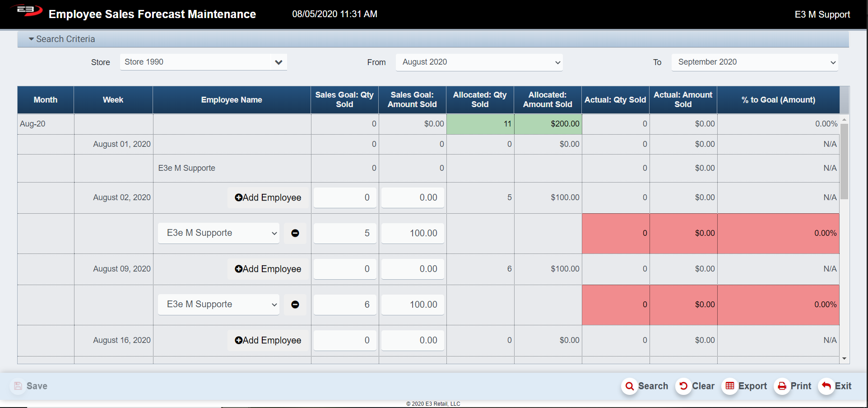Collapse the Search Criteria section

(32, 39)
